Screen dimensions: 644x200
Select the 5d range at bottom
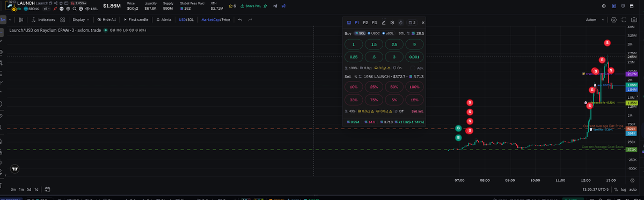(28, 189)
